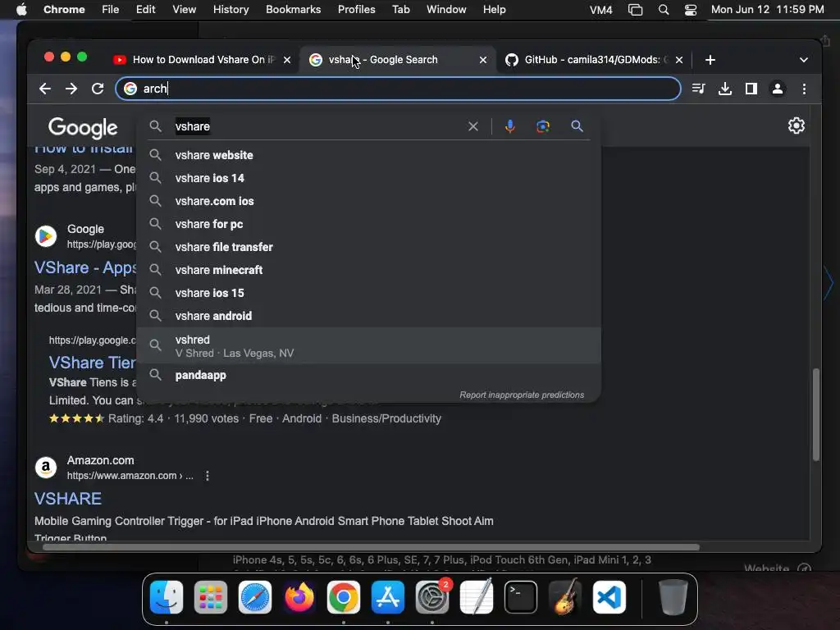Open System Settings from the Dock
Image resolution: width=840 pixels, height=630 pixels.
pos(432,597)
